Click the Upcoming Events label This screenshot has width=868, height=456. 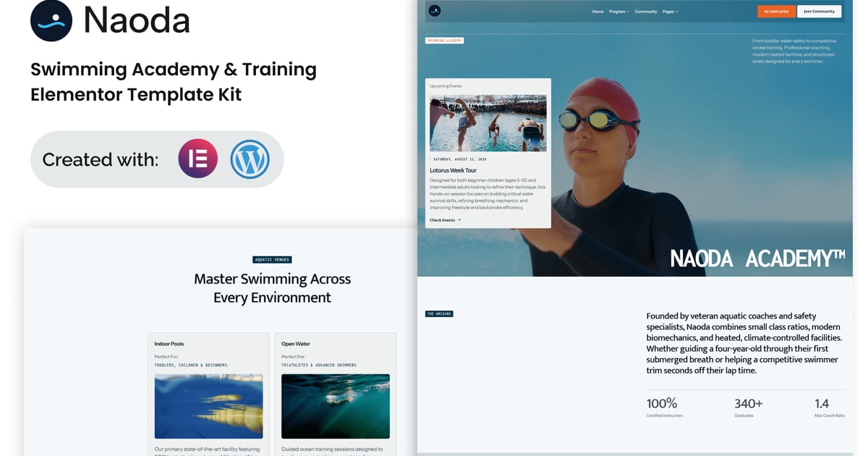[446, 86]
